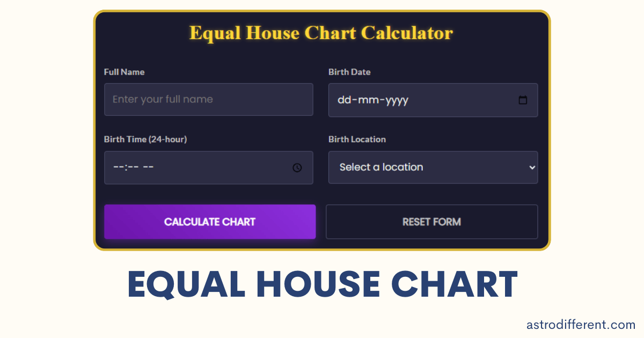Click the EQUAL HOUSE CHART heading below the form
The image size is (644, 338).
(322, 284)
